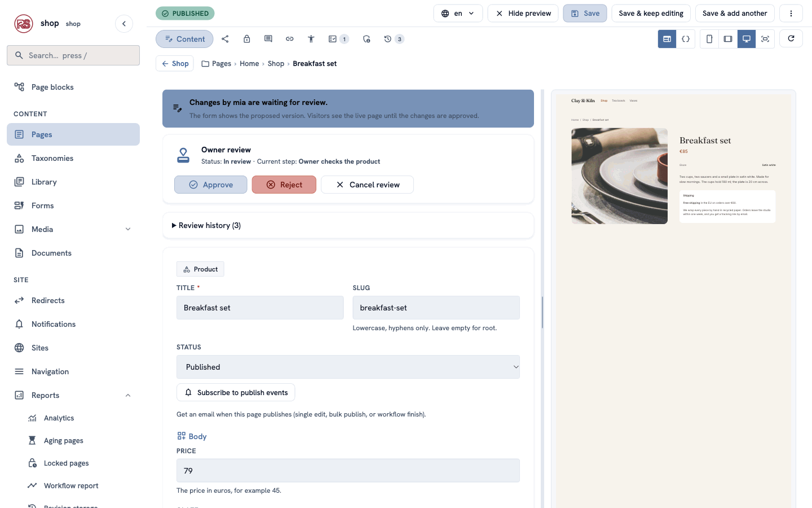This screenshot has height=508, width=812.
Task: Expand the Media sidebar submenu
Action: (x=128, y=229)
